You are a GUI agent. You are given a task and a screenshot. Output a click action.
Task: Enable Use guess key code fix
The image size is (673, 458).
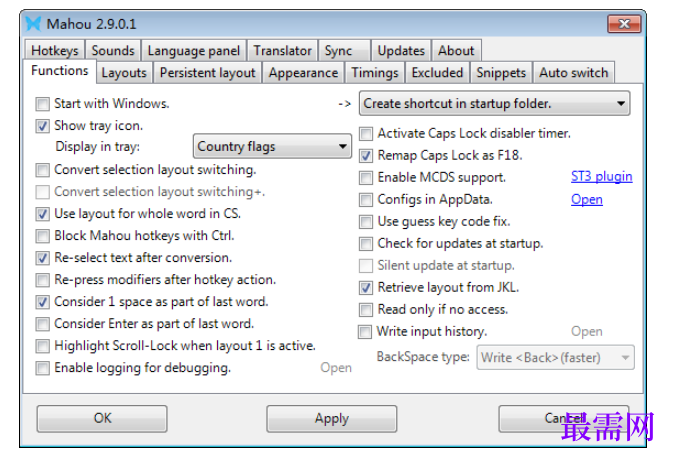coord(366,221)
